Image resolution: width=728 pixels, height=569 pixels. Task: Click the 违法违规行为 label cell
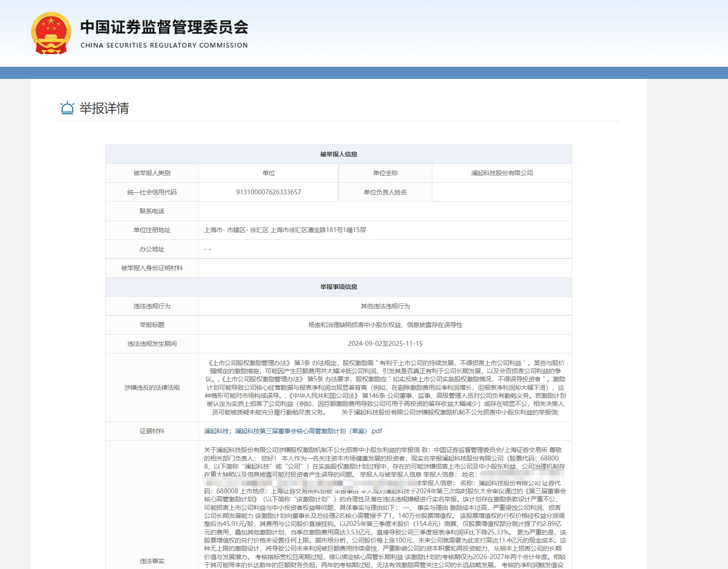click(x=152, y=306)
